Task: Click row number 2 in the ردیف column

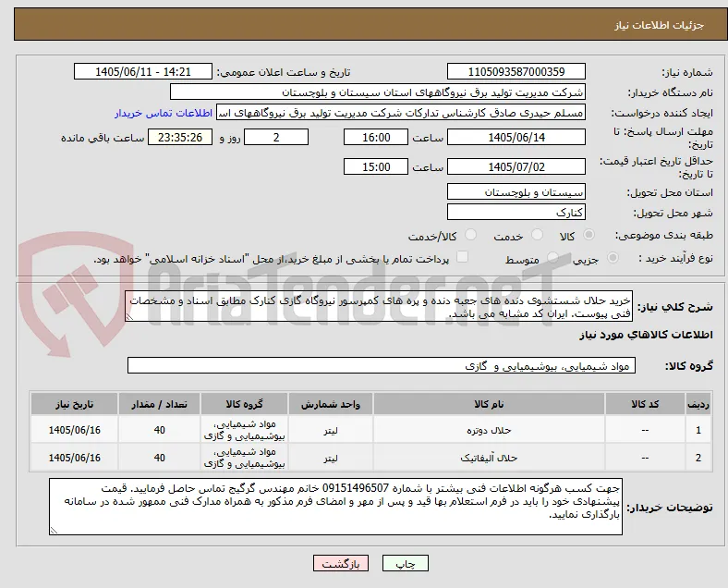Action: tap(698, 458)
